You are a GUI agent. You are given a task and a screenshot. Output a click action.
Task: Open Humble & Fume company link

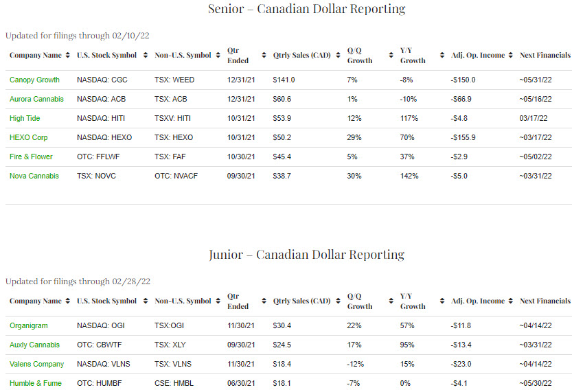click(x=35, y=383)
